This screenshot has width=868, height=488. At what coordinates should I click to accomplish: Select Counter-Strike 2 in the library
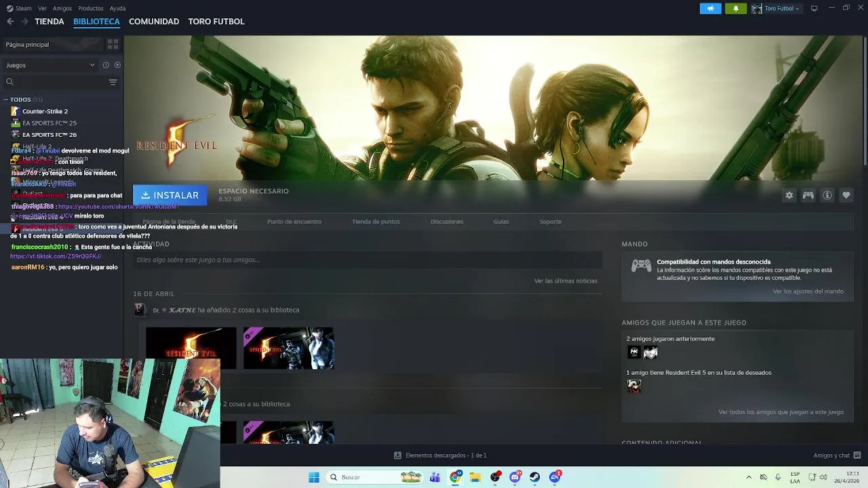pyautogui.click(x=45, y=111)
